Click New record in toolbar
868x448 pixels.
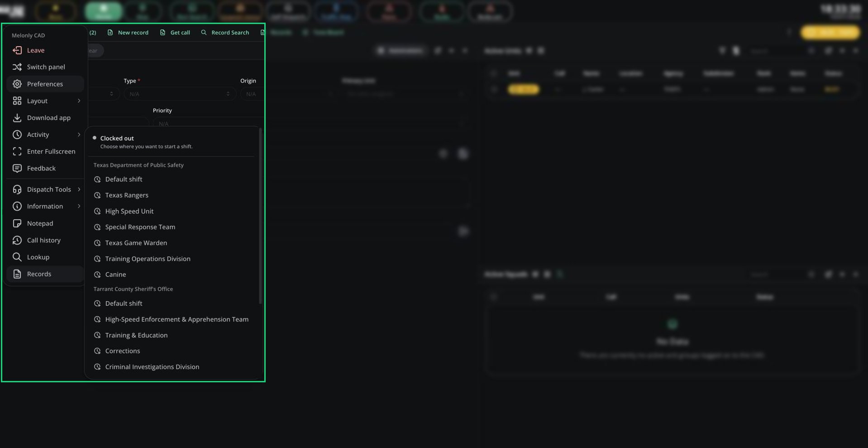[128, 33]
